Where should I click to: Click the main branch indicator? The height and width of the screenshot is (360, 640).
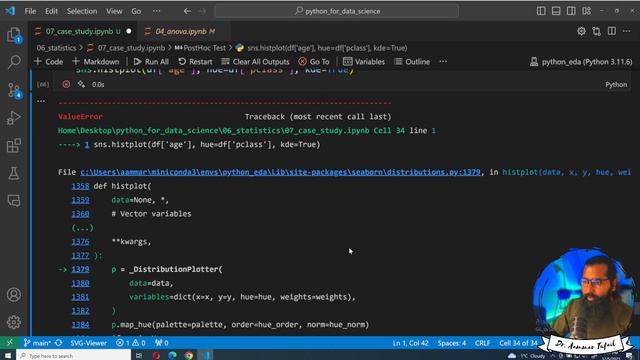tap(37, 343)
